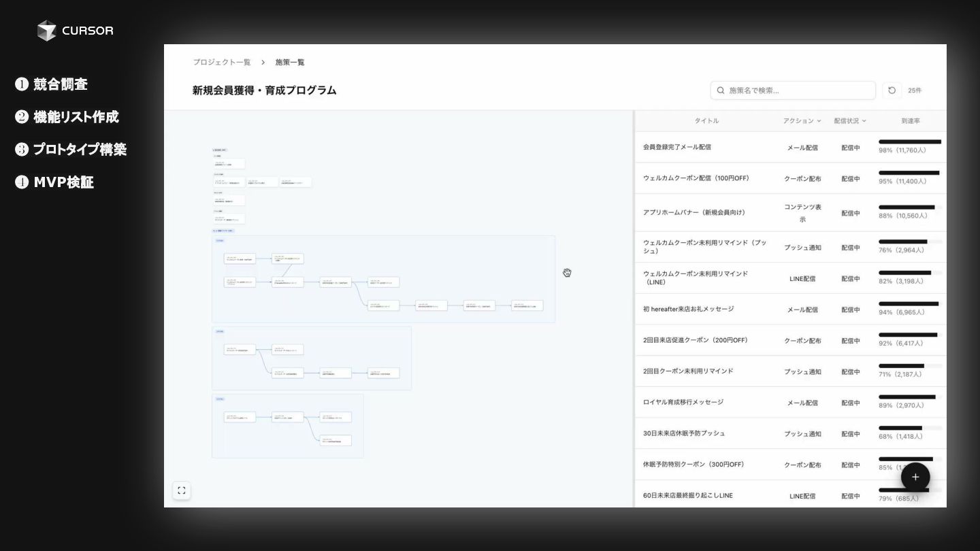This screenshot has height=551, width=980.
Task: Select the ❷ 機能リスト作成 step
Action: [67, 117]
